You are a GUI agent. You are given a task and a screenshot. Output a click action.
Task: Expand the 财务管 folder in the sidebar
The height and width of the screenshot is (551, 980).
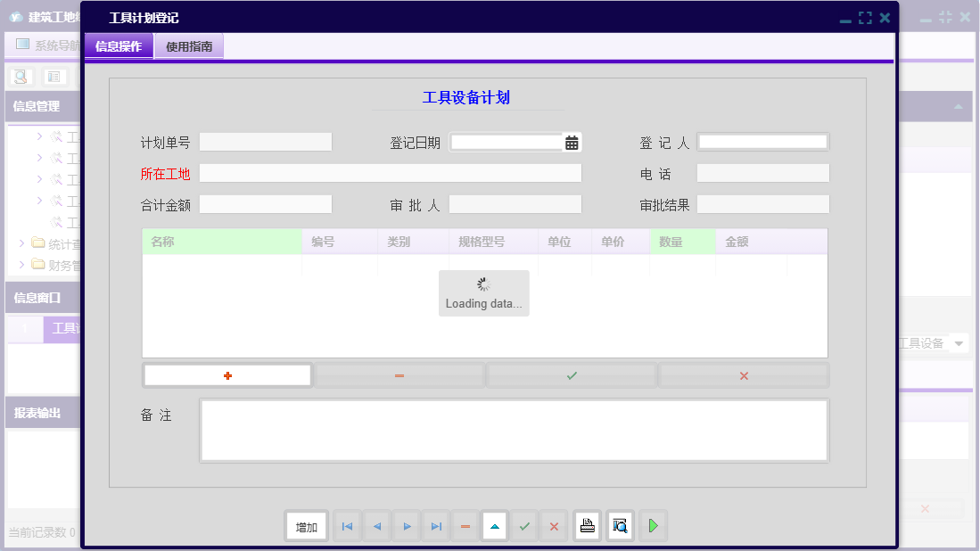tap(21, 264)
